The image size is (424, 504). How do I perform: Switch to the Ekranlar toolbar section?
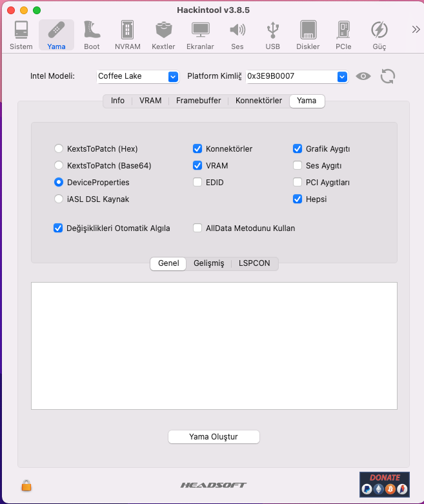200,35
